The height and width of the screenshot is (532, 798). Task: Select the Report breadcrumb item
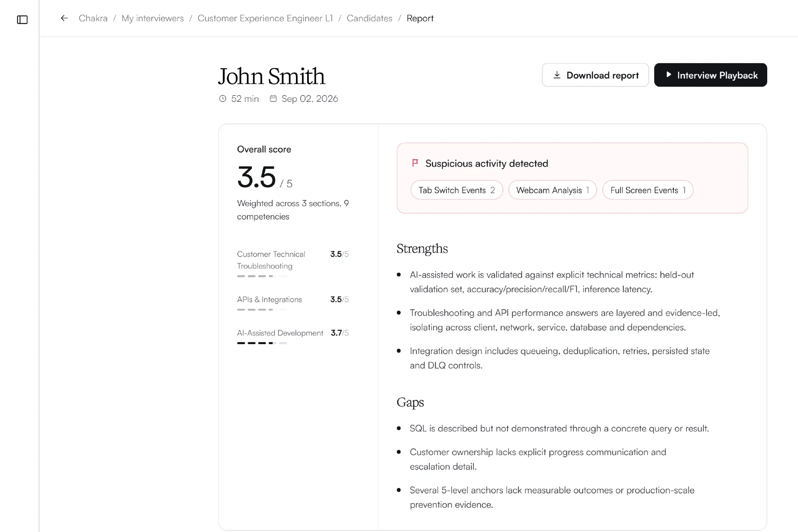pos(420,18)
